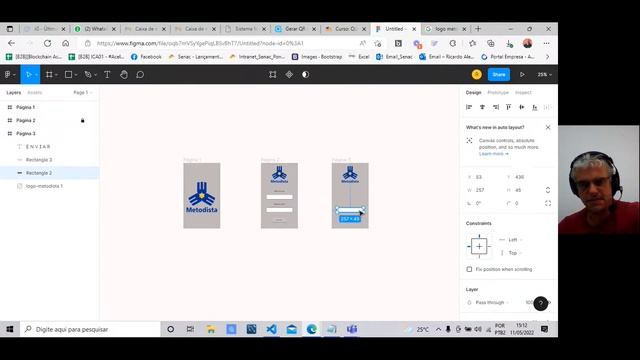The height and width of the screenshot is (360, 640).
Task: Open the zoom level dropdown
Action: click(544, 75)
